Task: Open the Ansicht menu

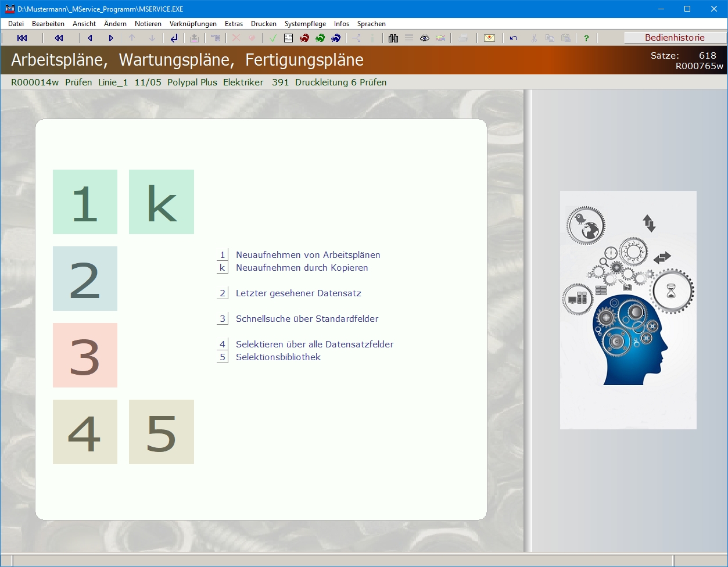Action: pyautogui.click(x=84, y=24)
